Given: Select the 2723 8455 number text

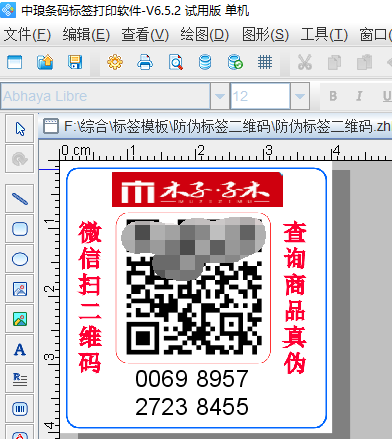Looking at the screenshot, I should coord(192,407).
